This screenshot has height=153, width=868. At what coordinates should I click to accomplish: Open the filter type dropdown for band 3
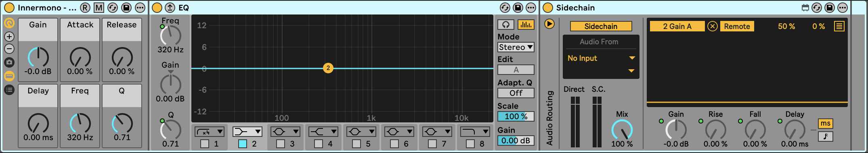(x=285, y=132)
